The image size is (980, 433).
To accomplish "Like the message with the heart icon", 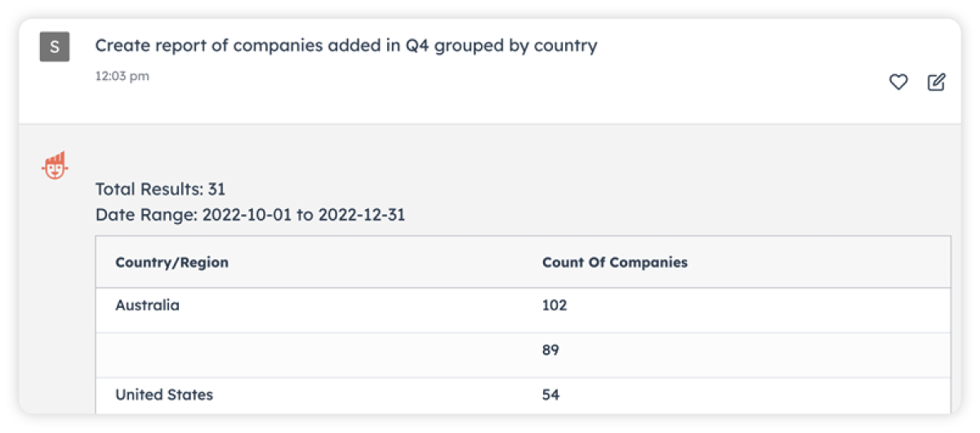I will pyautogui.click(x=898, y=82).
